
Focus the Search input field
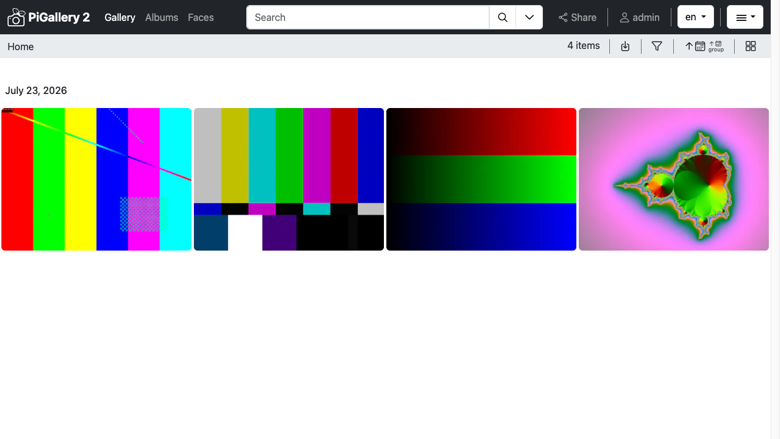368,17
